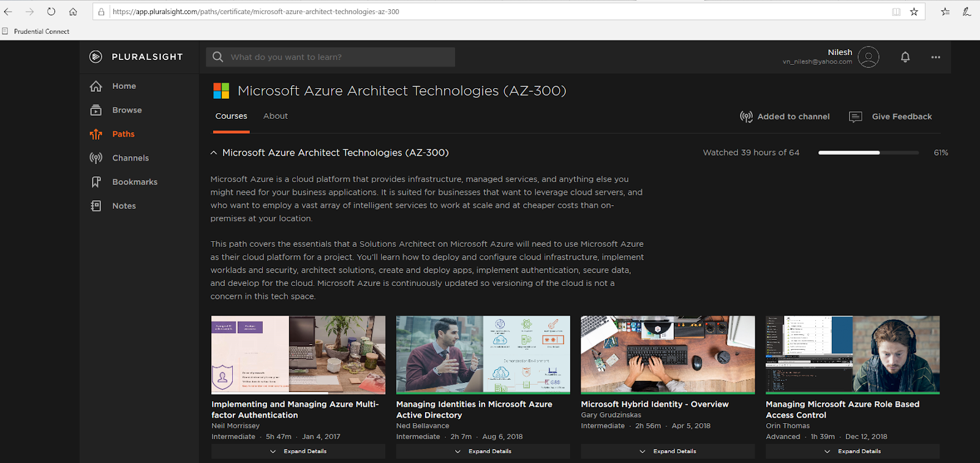Click the PLURALSIGHT wordmark
The height and width of the screenshot is (463, 980).
click(x=147, y=57)
